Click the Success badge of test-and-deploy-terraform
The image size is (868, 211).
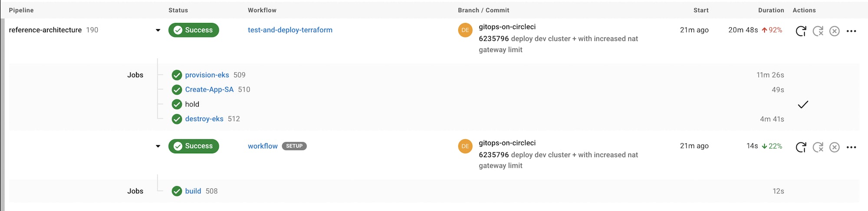[194, 30]
